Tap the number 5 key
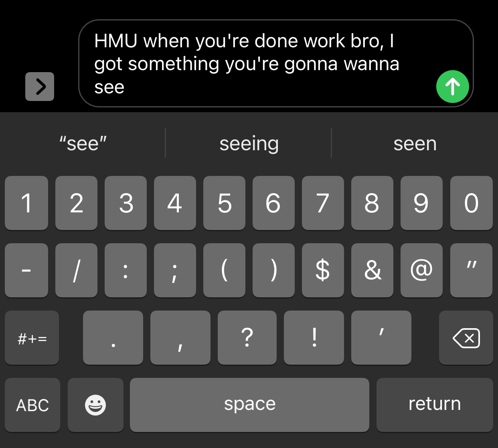Image resolution: width=498 pixels, height=448 pixels. tap(224, 203)
